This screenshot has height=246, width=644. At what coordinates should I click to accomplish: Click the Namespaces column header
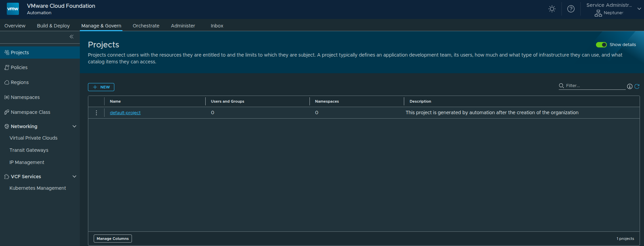tap(327, 101)
